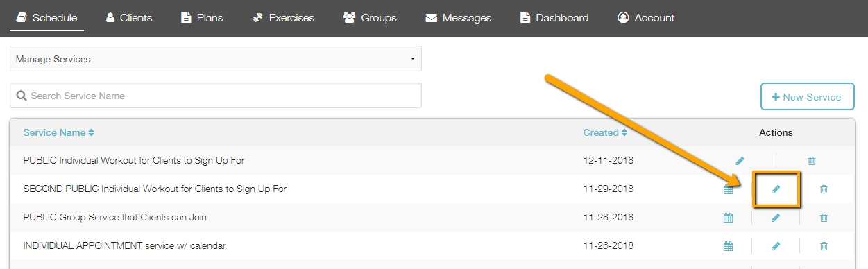Open calendar for SECOND PUBLIC Individual Workout
The image size is (868, 269).
coord(728,189)
